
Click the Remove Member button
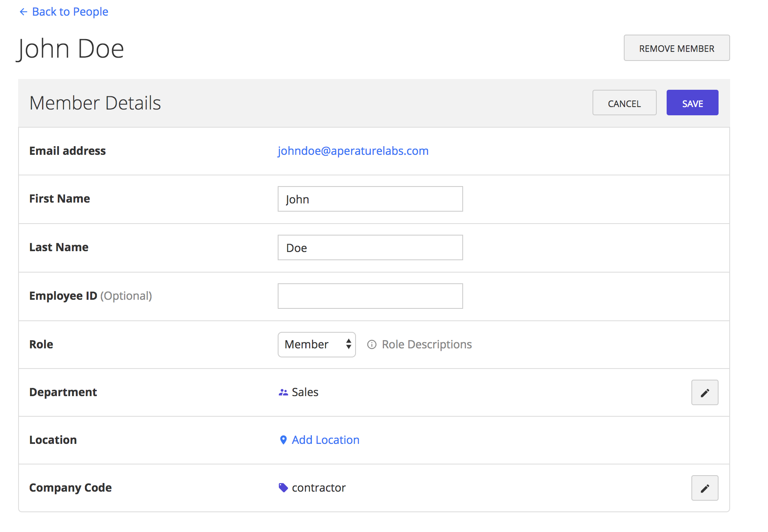[x=677, y=48]
